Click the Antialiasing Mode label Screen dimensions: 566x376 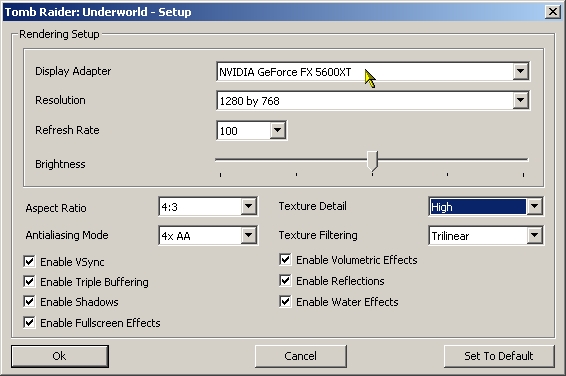(67, 235)
